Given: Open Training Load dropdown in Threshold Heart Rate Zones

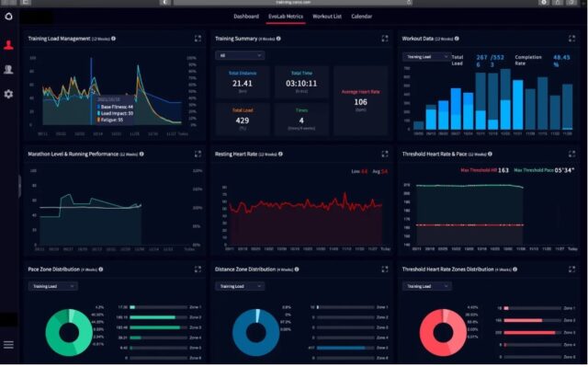Looking at the screenshot, I should click(x=426, y=286).
